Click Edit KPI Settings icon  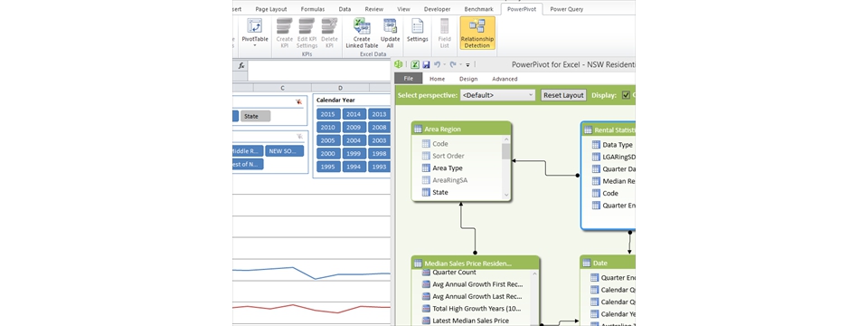point(307,34)
